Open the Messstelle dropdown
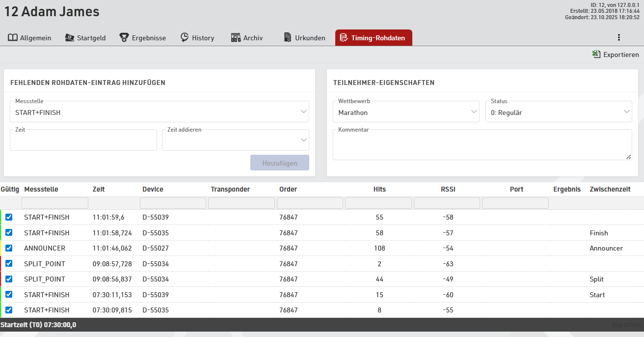The height and width of the screenshot is (337, 644). pyautogui.click(x=159, y=112)
